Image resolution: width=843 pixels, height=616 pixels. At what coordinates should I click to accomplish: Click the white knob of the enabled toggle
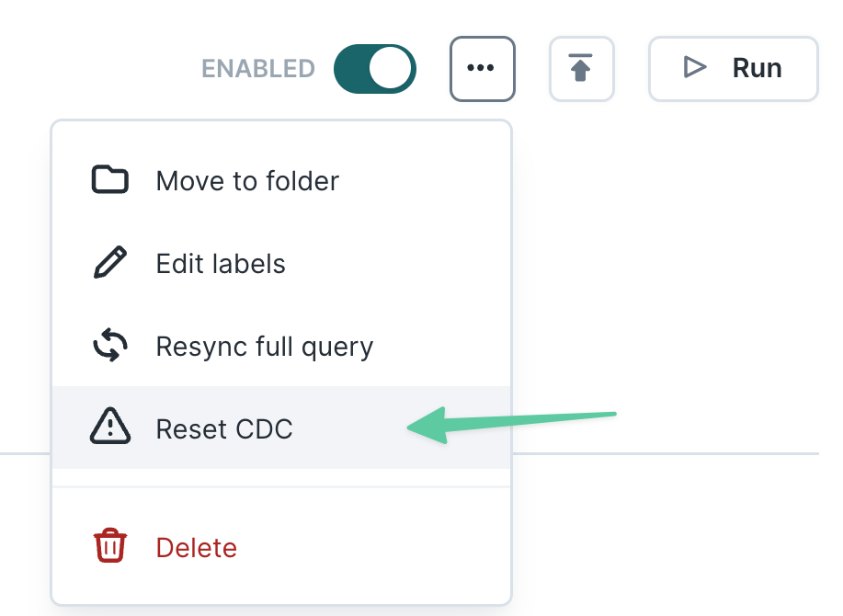[391, 69]
